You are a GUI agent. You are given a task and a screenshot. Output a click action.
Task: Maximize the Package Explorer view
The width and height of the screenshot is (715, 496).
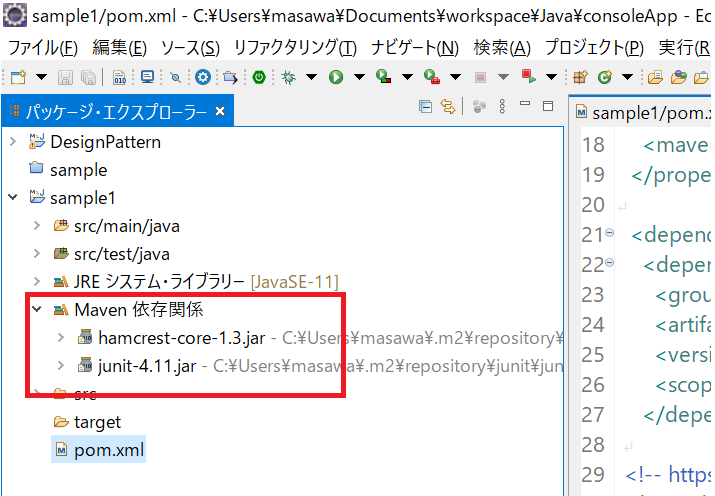(548, 106)
